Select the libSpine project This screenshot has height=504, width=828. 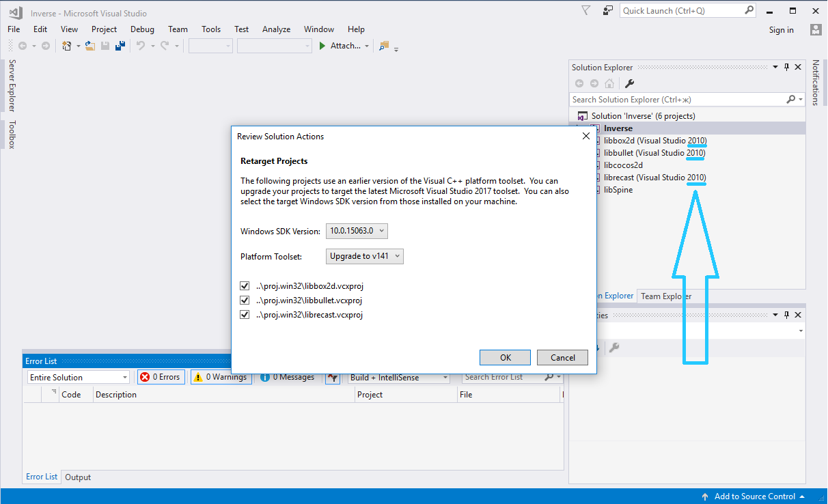click(618, 190)
